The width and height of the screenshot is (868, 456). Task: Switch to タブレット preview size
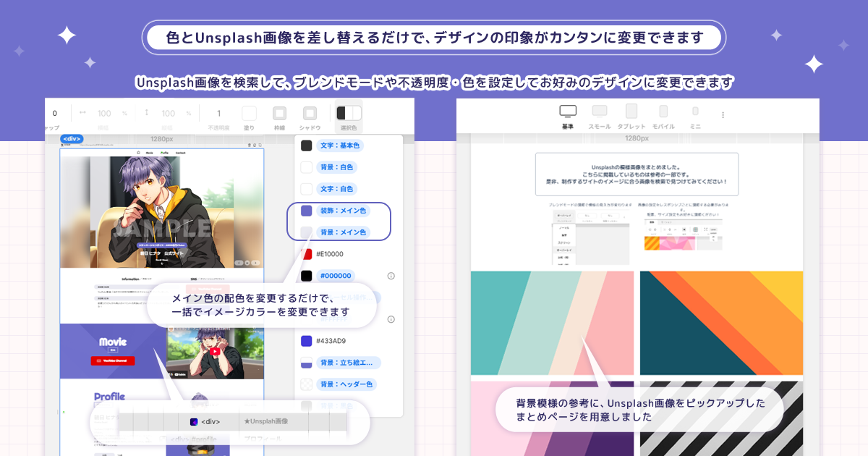(631, 110)
